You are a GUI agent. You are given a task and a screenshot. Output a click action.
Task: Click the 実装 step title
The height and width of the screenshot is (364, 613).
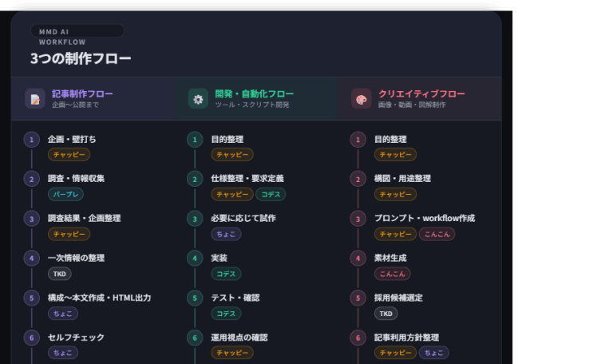click(219, 258)
